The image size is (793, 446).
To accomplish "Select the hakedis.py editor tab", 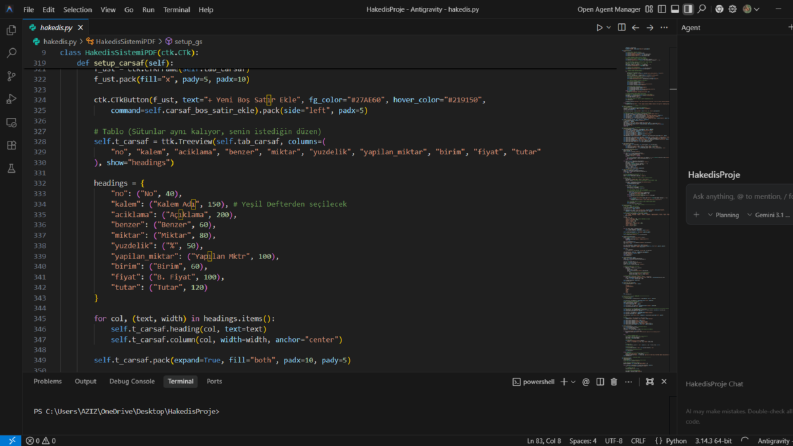I will [56, 28].
